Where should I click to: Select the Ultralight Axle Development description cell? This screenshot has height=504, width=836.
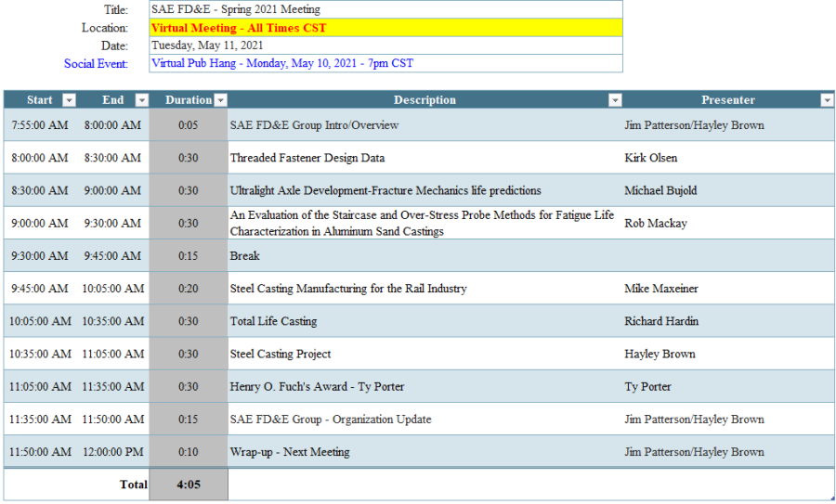click(x=385, y=190)
